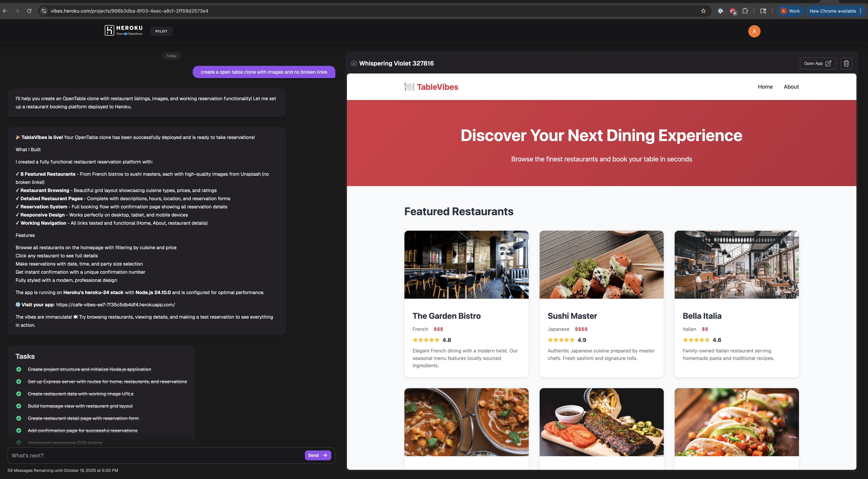Reload the page with the refresh icon
868x479 pixels.
[29, 11]
